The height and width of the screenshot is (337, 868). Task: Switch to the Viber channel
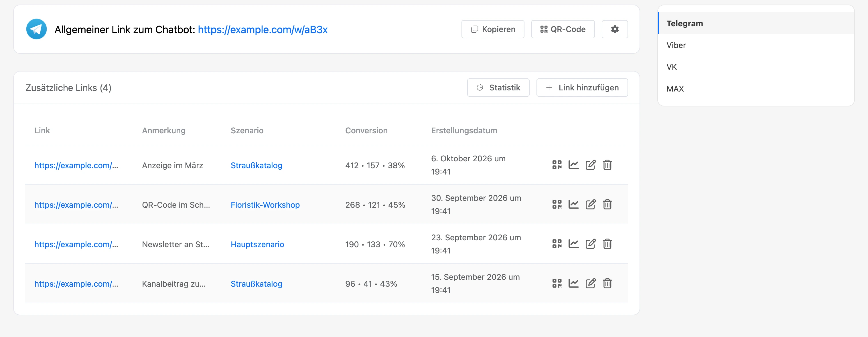(x=756, y=45)
